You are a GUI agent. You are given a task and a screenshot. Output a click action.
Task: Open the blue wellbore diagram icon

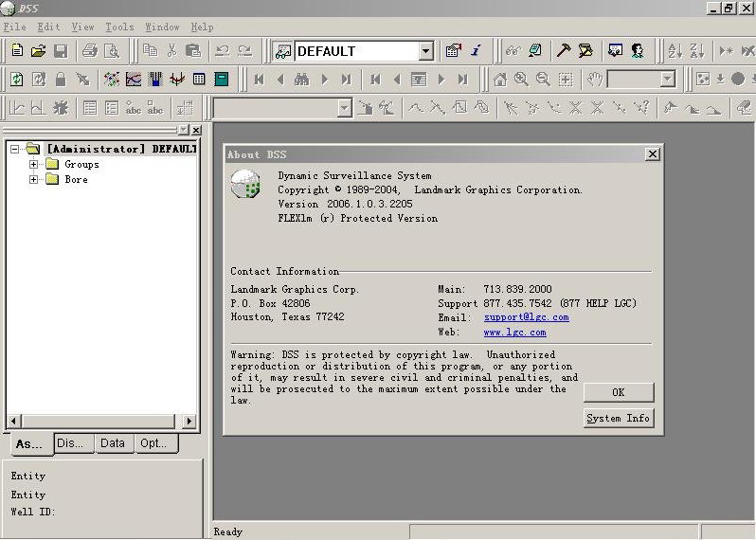[155, 79]
